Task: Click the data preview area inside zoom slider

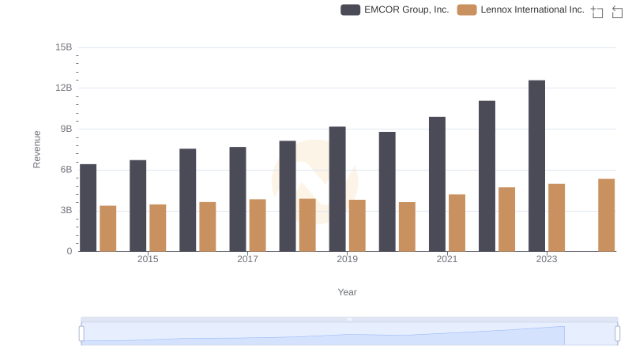Action: click(349, 334)
